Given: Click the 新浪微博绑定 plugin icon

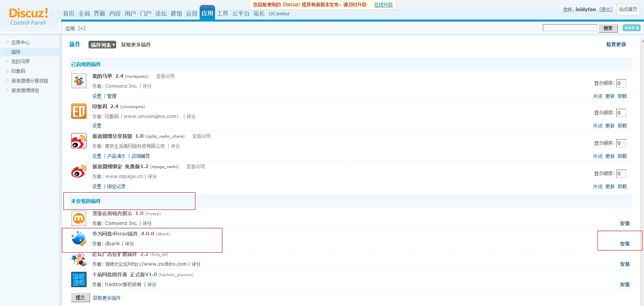Looking at the screenshot, I should (79, 171).
